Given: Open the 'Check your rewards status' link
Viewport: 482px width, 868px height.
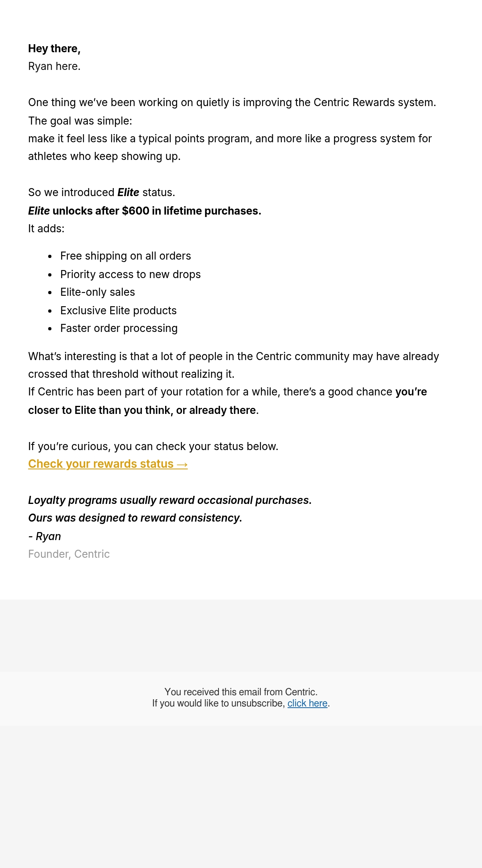Looking at the screenshot, I should click(x=108, y=464).
